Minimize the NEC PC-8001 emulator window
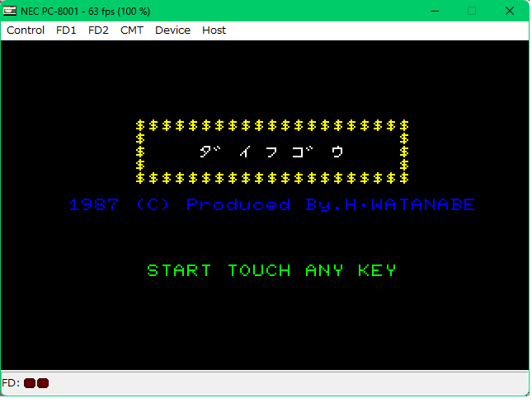532x412 pixels. coord(433,11)
